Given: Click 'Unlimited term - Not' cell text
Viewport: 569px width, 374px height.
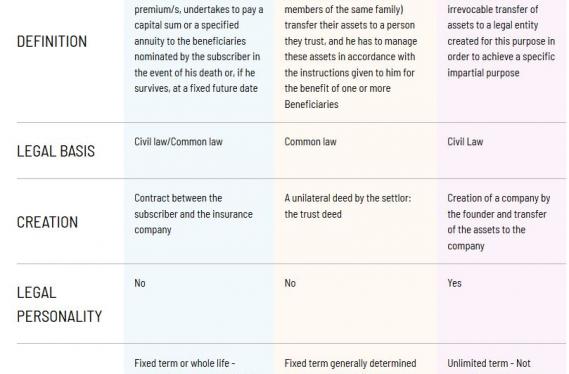Looking at the screenshot, I should pyautogui.click(x=488, y=363).
